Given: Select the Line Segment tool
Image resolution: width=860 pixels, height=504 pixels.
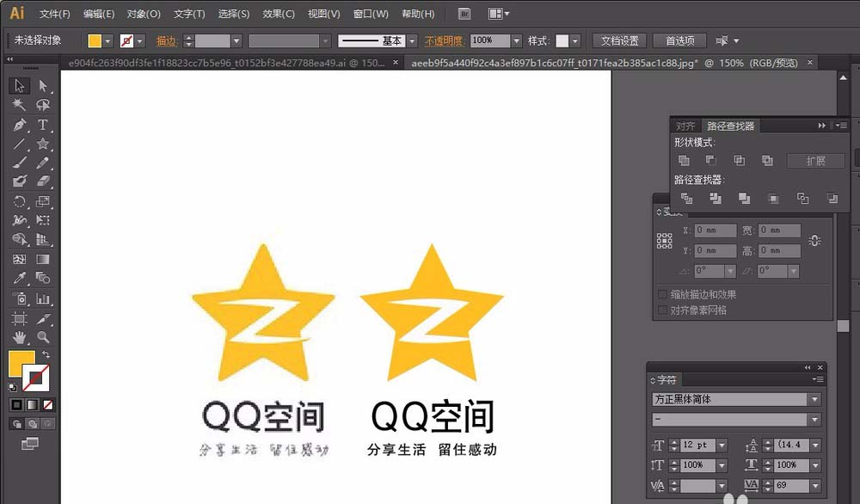Looking at the screenshot, I should (x=19, y=144).
